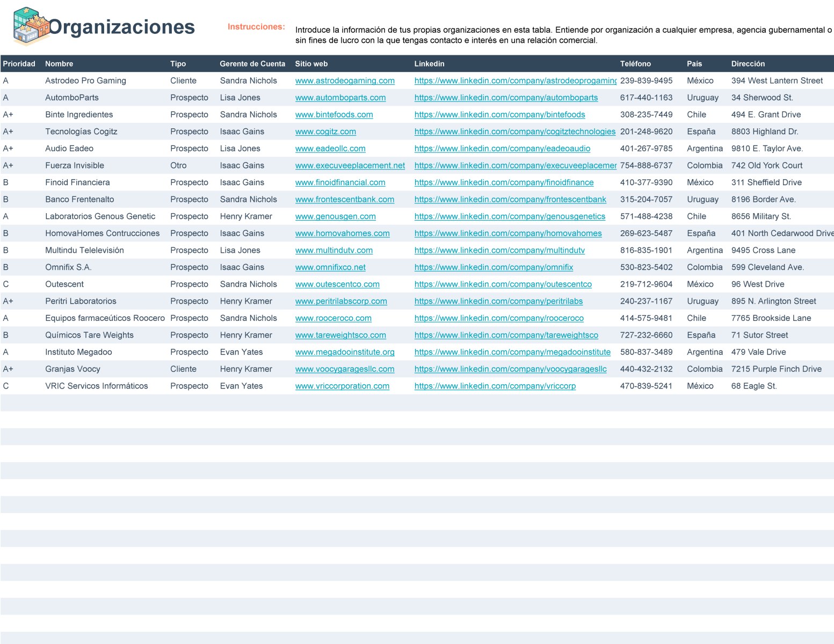Open www.rooceroco.com website link

333,318
